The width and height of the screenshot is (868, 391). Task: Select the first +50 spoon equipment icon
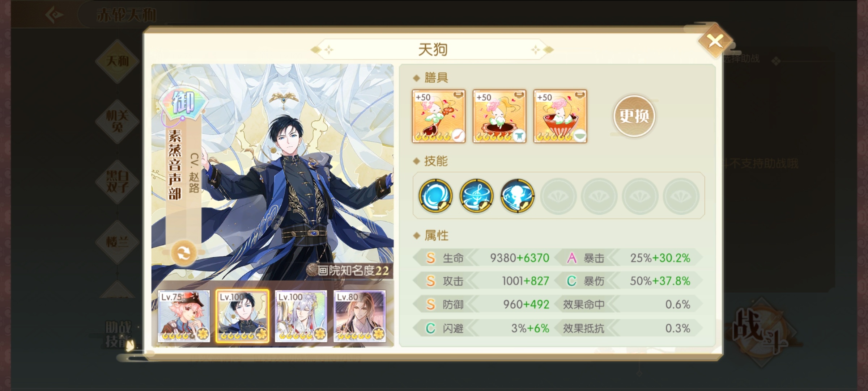pyautogui.click(x=439, y=116)
